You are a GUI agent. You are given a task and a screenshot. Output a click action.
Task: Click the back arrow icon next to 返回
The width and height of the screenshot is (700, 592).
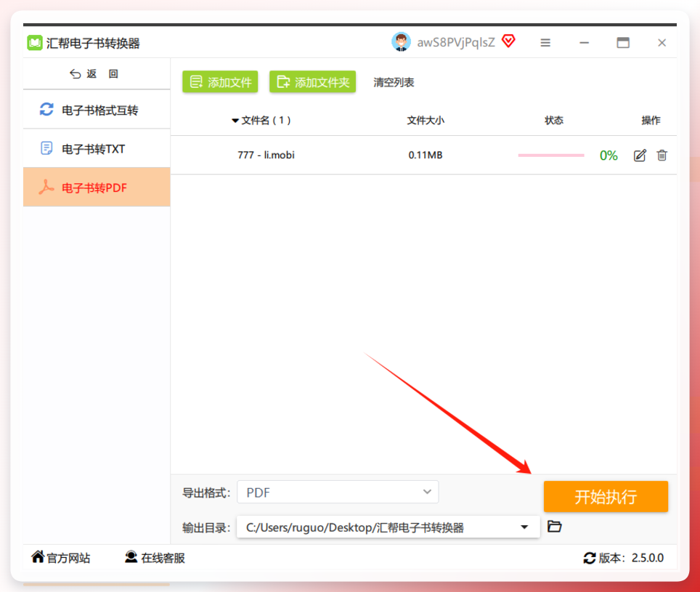pos(75,73)
